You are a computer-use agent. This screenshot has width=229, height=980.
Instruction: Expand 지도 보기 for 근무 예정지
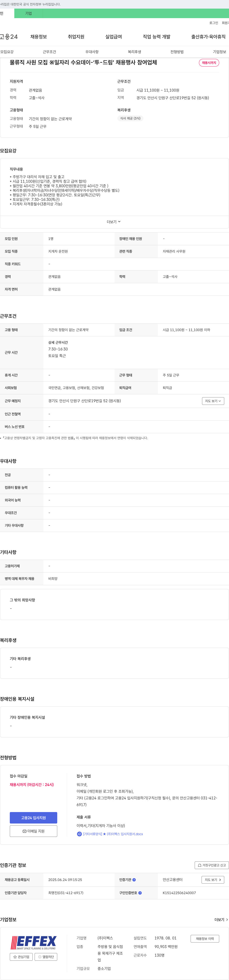(x=213, y=401)
